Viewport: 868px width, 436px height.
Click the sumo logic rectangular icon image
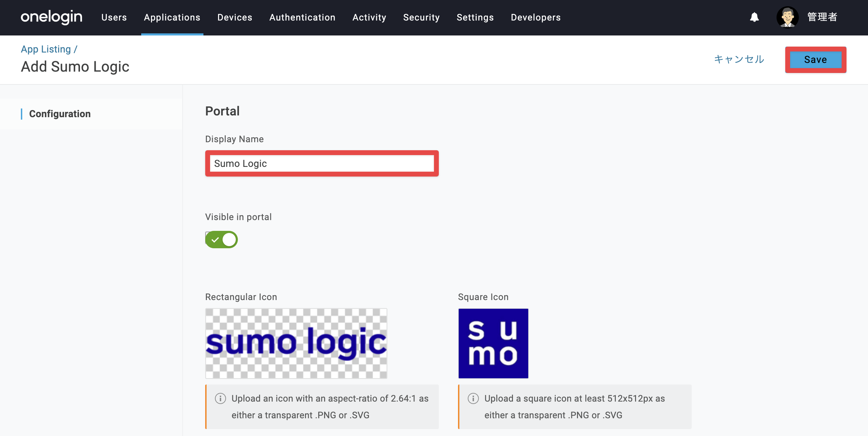[296, 344]
